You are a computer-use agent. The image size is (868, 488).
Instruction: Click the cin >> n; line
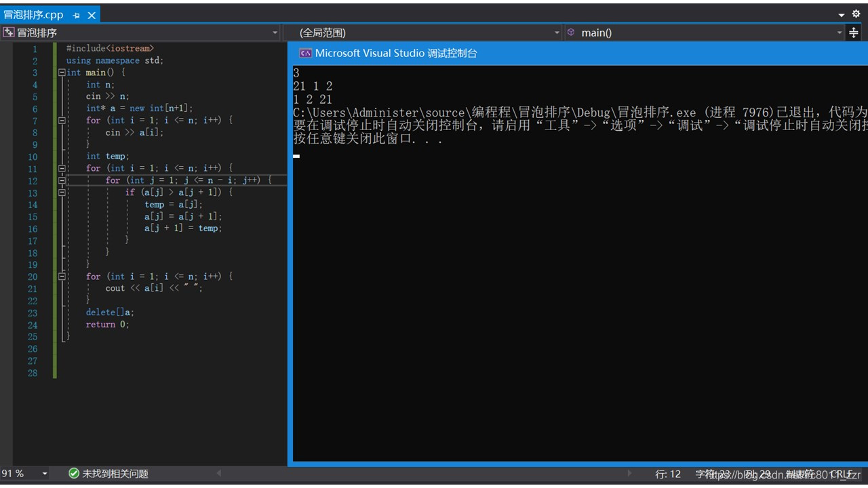coord(107,96)
